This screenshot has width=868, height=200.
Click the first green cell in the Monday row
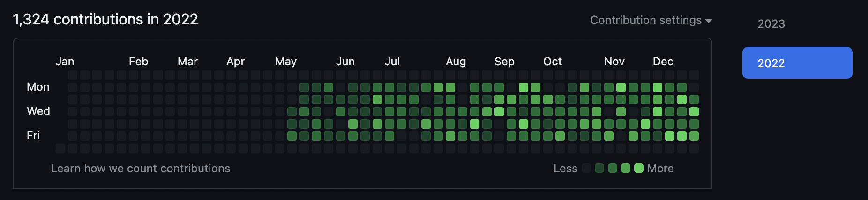click(x=304, y=87)
